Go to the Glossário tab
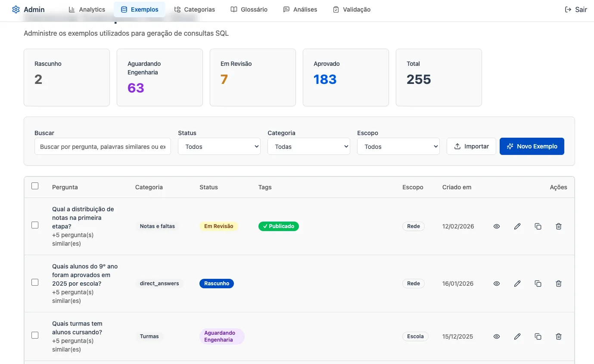The height and width of the screenshot is (364, 594). point(249,9)
